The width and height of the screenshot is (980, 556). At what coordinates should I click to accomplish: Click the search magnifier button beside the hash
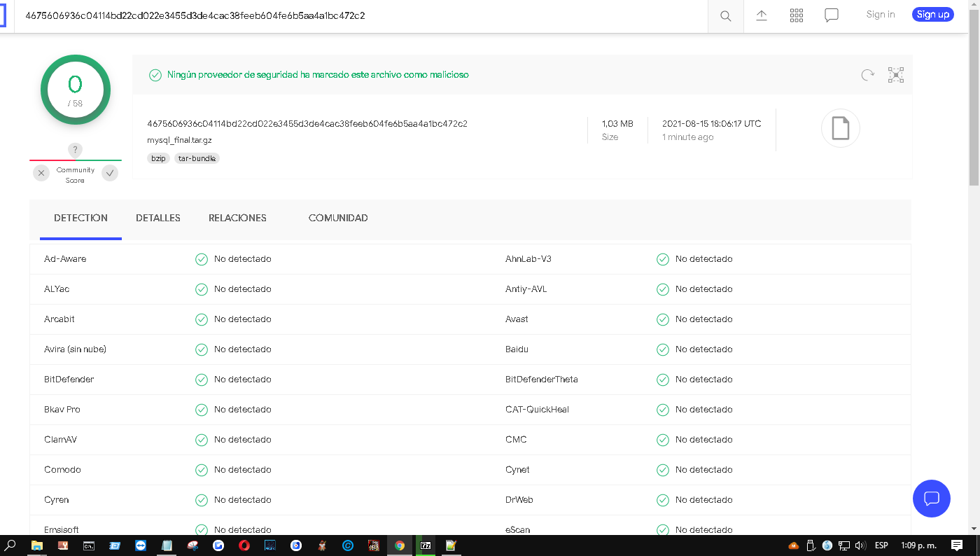click(725, 15)
